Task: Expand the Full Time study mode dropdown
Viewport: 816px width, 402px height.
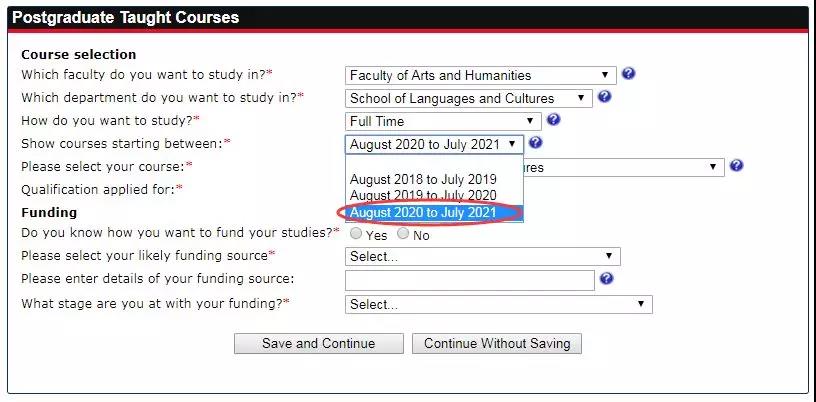Action: point(443,121)
